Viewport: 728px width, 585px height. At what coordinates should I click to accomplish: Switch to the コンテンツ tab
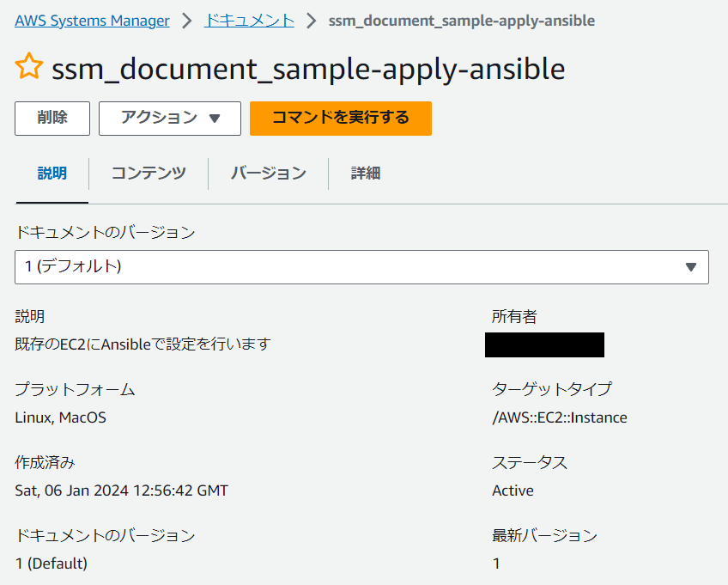pos(149,174)
